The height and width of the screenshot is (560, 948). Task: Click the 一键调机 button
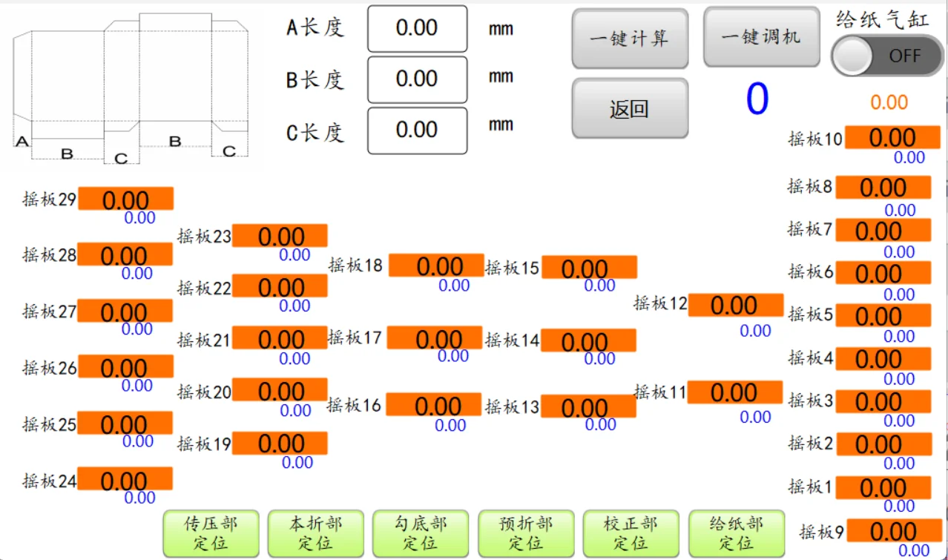(762, 36)
